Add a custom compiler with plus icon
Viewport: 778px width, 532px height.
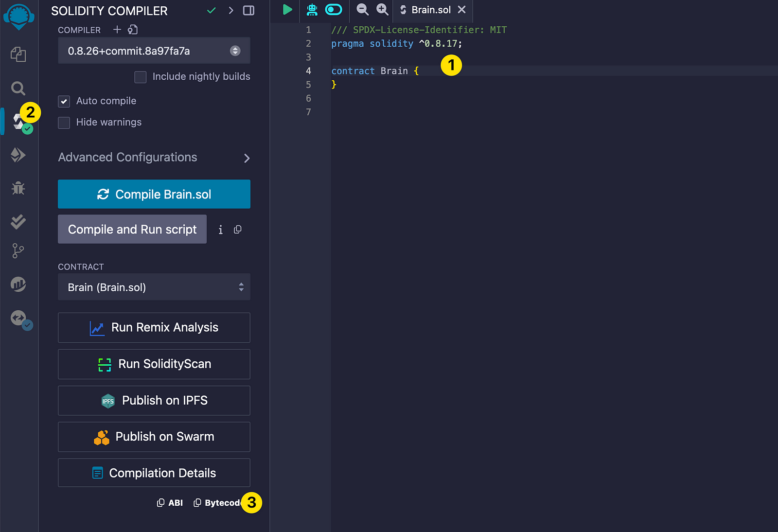coord(117,30)
